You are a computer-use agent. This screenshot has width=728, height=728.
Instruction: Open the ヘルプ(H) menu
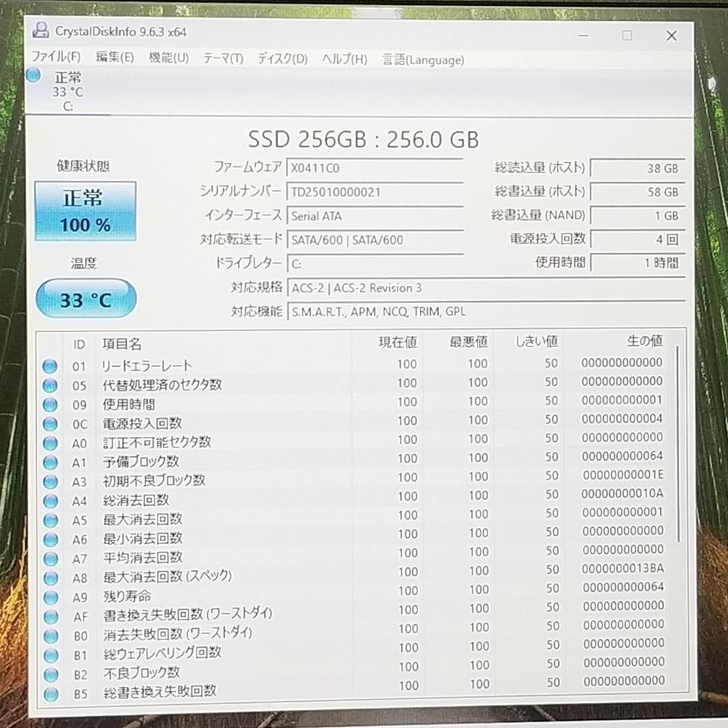(x=345, y=59)
